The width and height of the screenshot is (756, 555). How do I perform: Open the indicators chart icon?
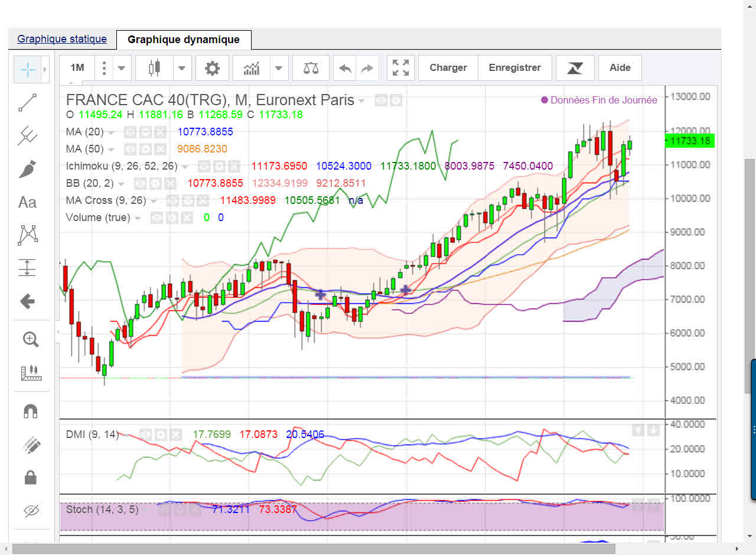pyautogui.click(x=252, y=68)
